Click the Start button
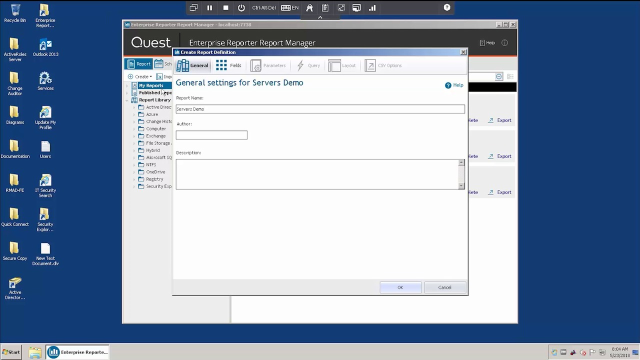Screen dimensions: 640x360 pos(11,352)
